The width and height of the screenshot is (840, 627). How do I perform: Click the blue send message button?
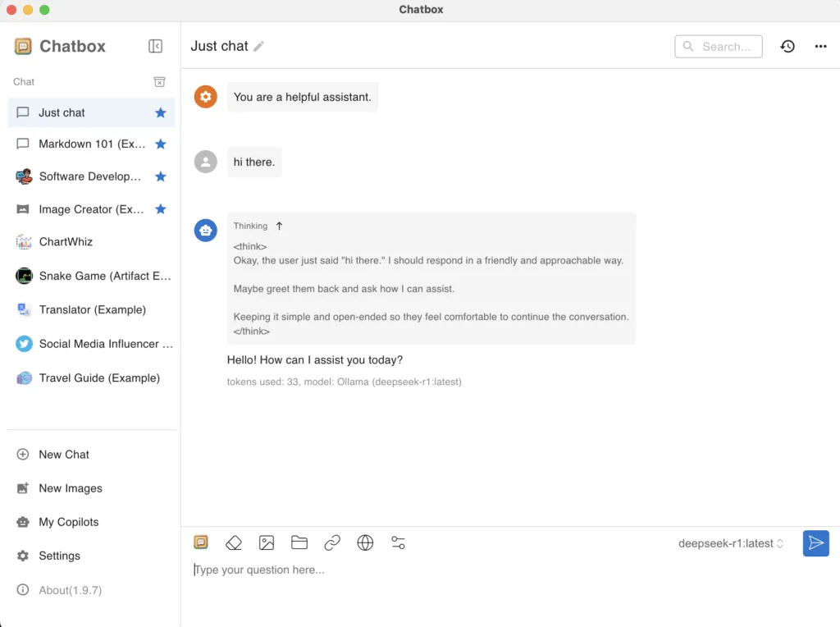coord(815,543)
